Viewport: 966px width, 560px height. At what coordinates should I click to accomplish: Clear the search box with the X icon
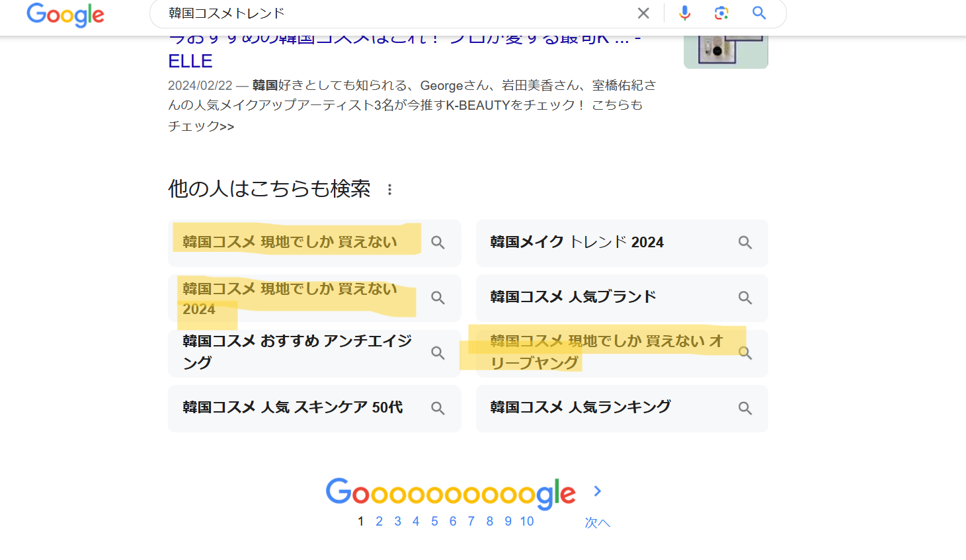643,13
